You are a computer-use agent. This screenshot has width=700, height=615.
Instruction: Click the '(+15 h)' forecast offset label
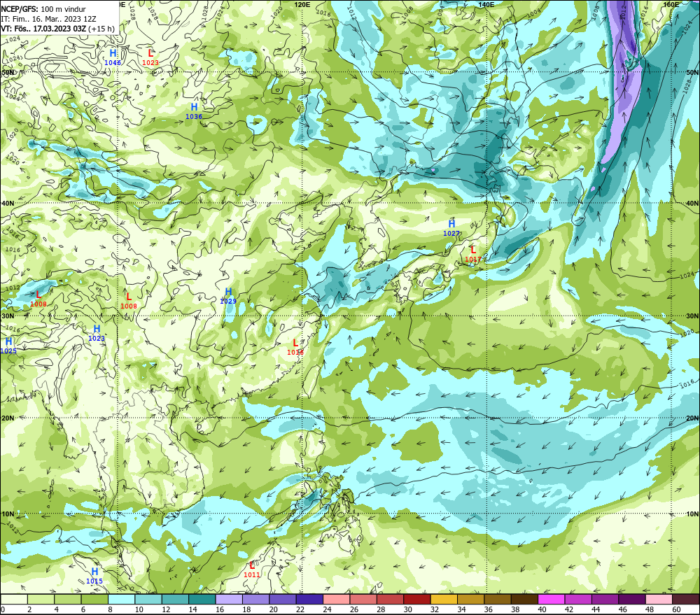click(x=101, y=29)
